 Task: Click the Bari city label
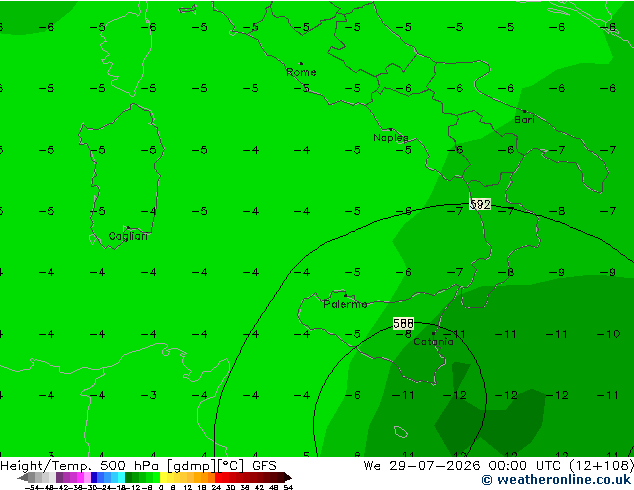tap(524, 120)
